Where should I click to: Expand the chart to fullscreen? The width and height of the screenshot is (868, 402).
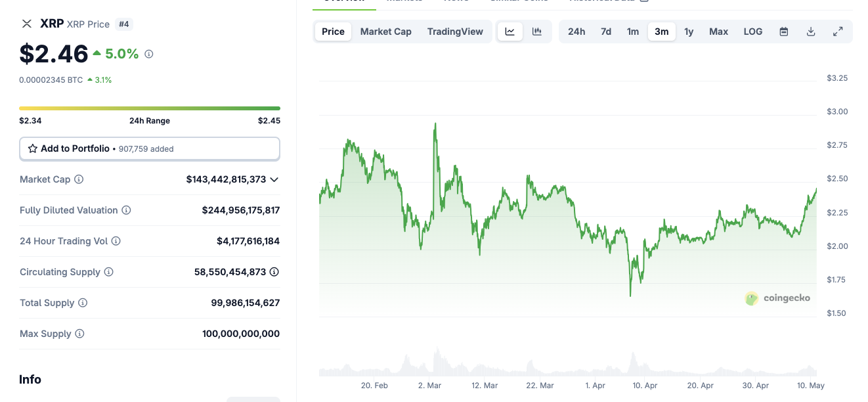838,32
